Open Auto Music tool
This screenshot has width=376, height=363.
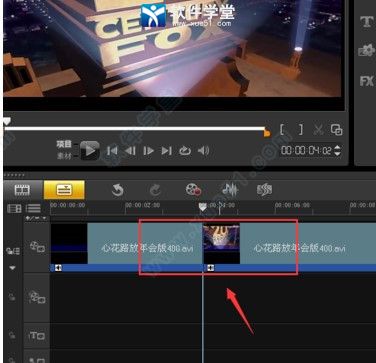[x=265, y=190]
